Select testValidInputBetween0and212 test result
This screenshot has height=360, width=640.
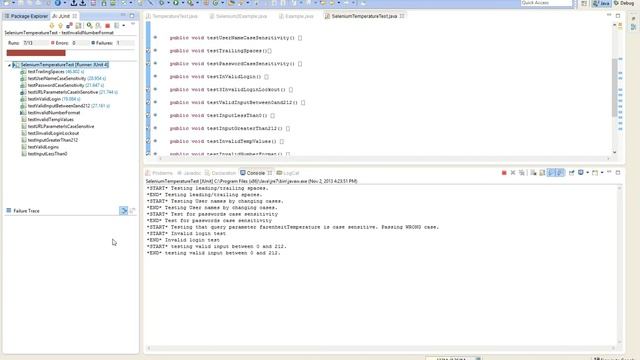(x=65, y=106)
